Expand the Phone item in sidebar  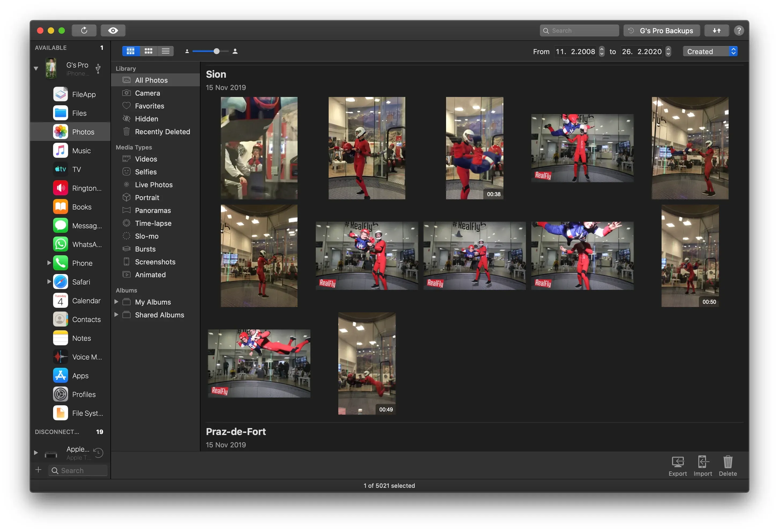(49, 263)
